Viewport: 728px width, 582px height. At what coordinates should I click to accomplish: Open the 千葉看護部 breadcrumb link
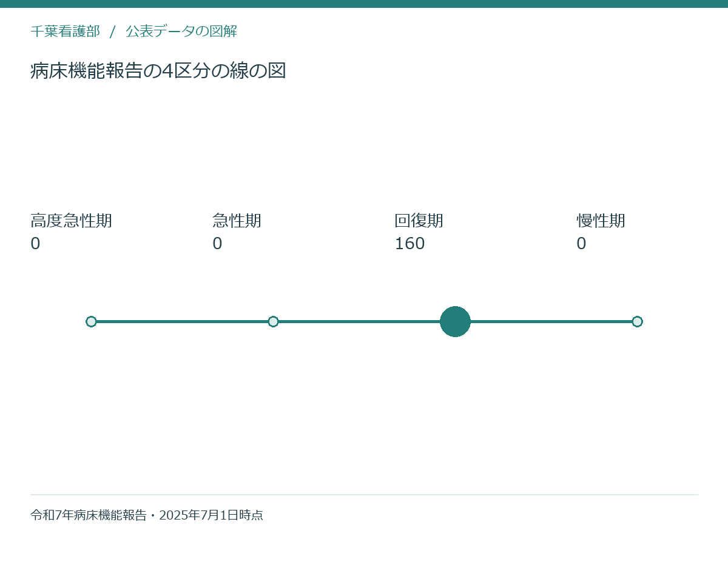(x=65, y=32)
